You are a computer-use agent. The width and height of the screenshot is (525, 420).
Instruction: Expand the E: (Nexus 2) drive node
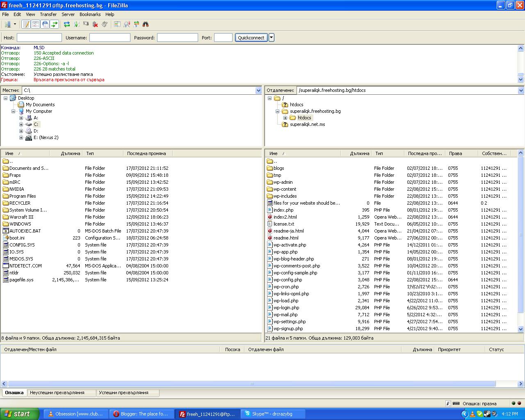(x=21, y=137)
